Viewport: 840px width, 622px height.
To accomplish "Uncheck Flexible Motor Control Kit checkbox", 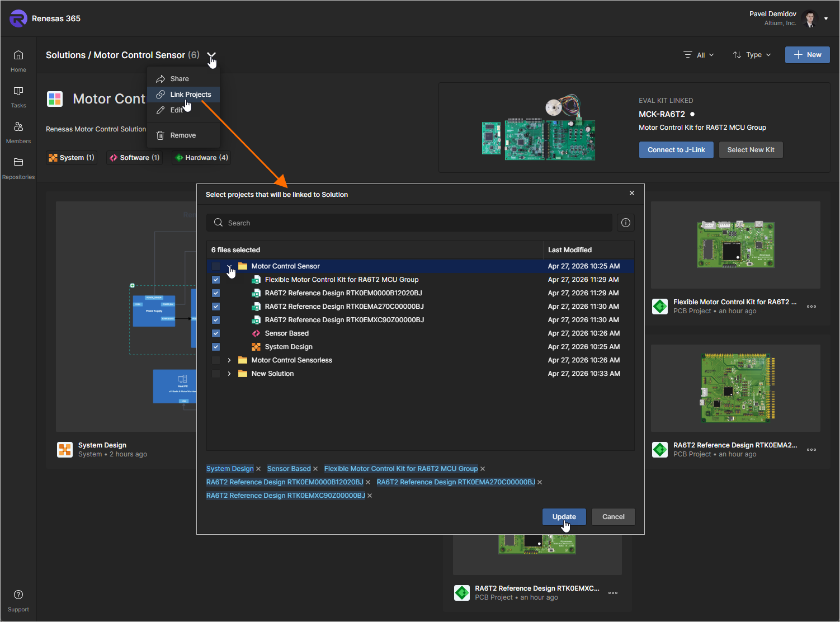I will tap(216, 280).
